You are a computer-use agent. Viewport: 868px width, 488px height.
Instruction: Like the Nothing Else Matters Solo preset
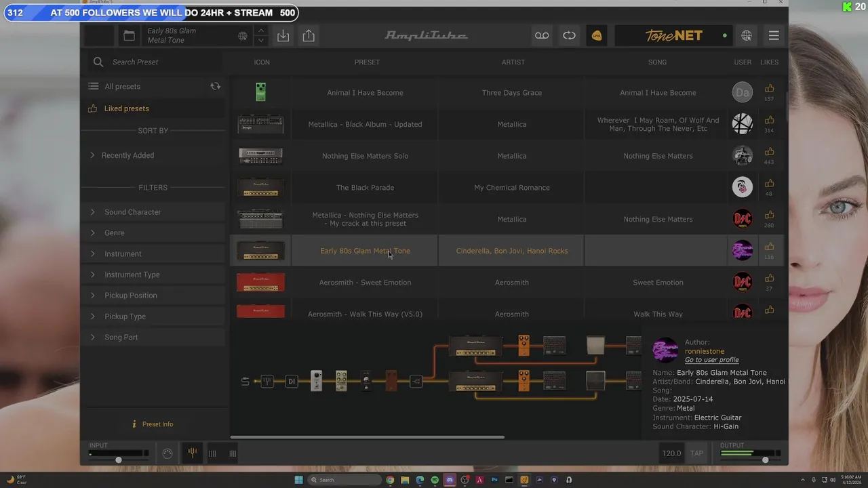click(769, 152)
